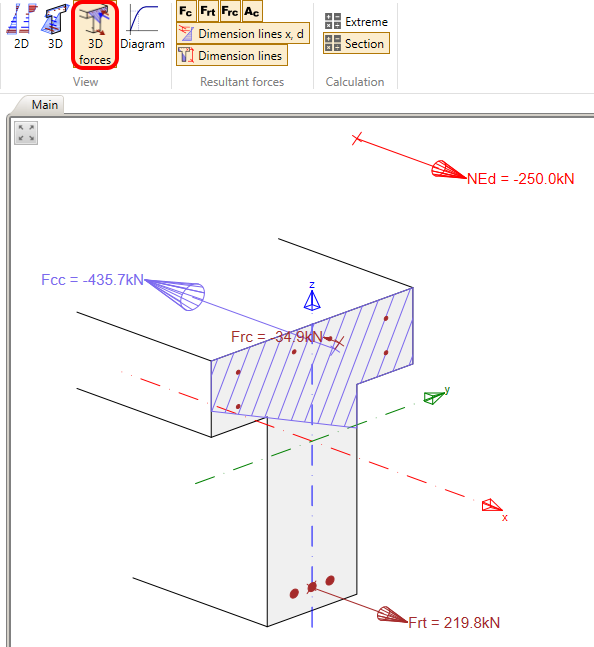Click the NEd = -250.0kN label
The image size is (594, 647).
coord(521,179)
